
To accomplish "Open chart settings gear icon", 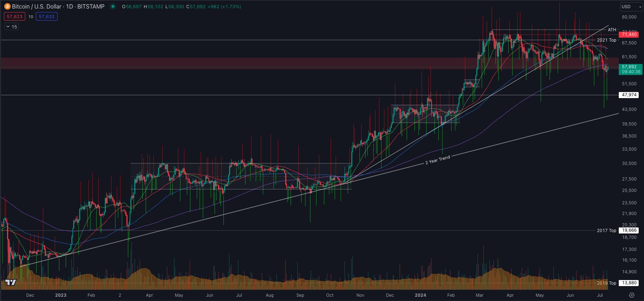I will tap(632, 295).
